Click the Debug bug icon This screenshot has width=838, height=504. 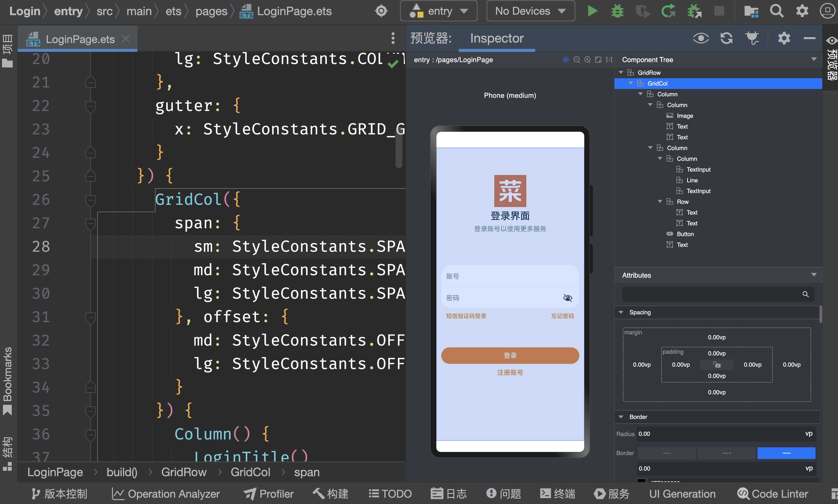tap(617, 11)
